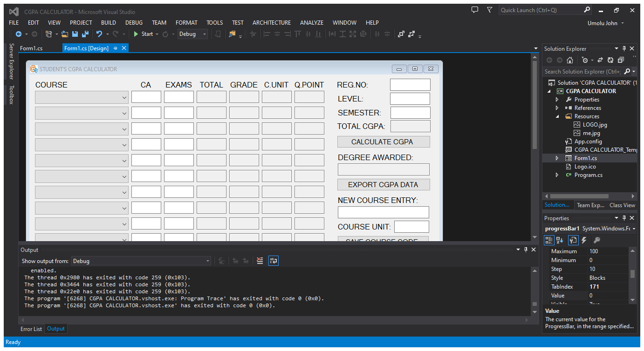Switch to the Error List tab
644x351 pixels.
(x=31, y=329)
